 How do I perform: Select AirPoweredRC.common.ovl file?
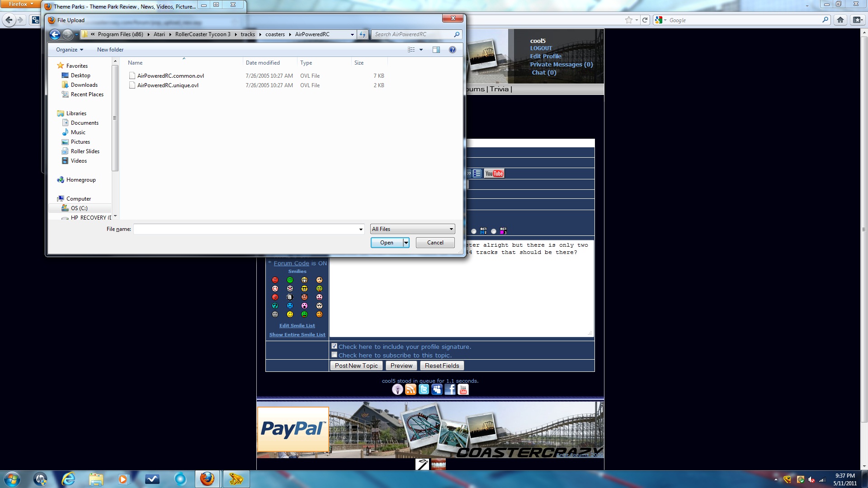click(x=170, y=76)
